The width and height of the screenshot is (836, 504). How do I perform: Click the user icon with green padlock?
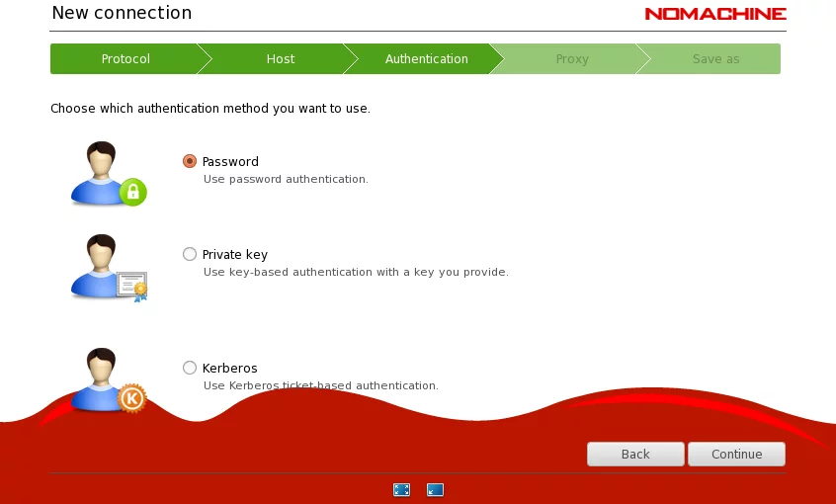tap(108, 174)
